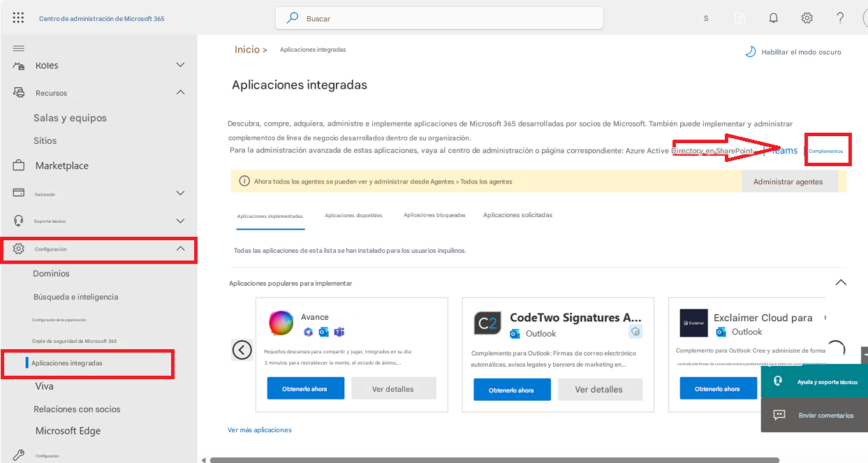868x463 pixels.
Task: Click the Roles icon in the sidebar
Action: point(19,65)
